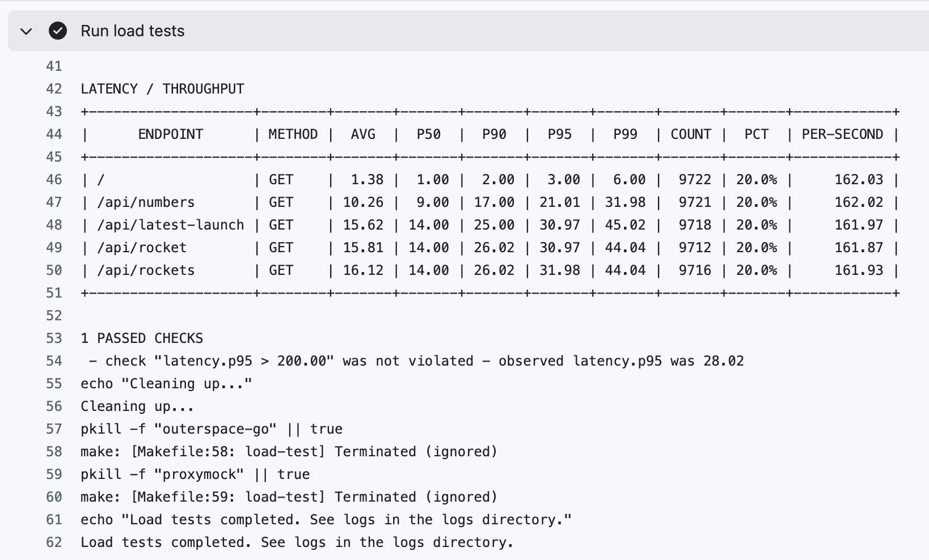
Task: Click the green success checkmark icon
Action: (x=58, y=31)
